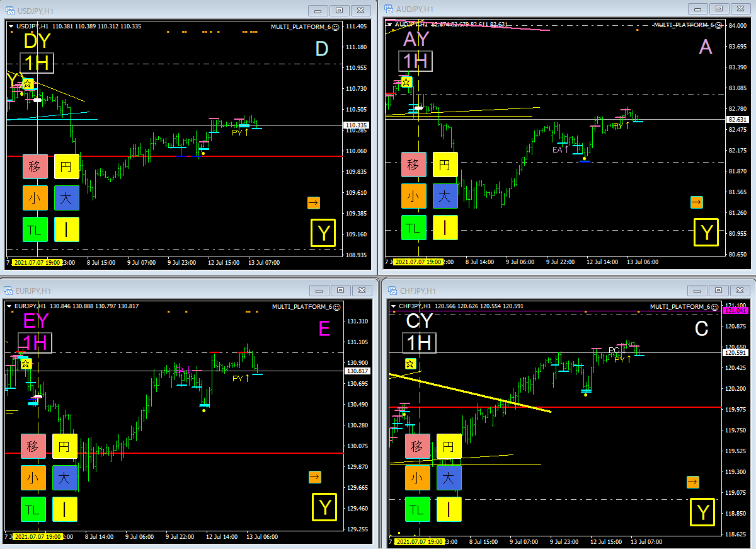Click the orange 小 button in USDJPY chart
The image size is (756, 549).
(x=35, y=198)
